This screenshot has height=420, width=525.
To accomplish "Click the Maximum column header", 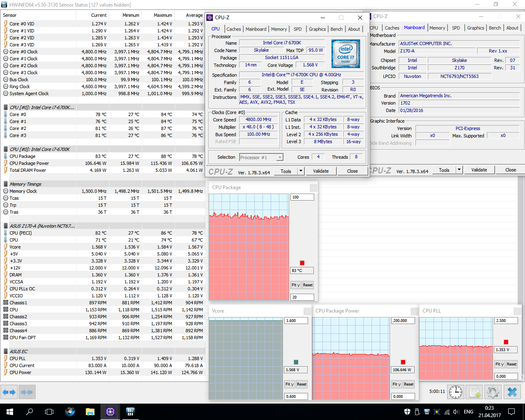I will click(x=158, y=15).
